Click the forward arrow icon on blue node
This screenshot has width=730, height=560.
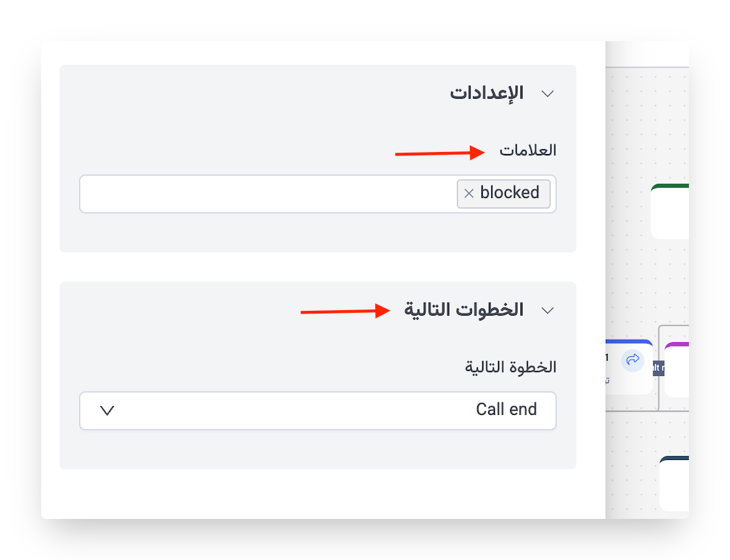tap(633, 359)
